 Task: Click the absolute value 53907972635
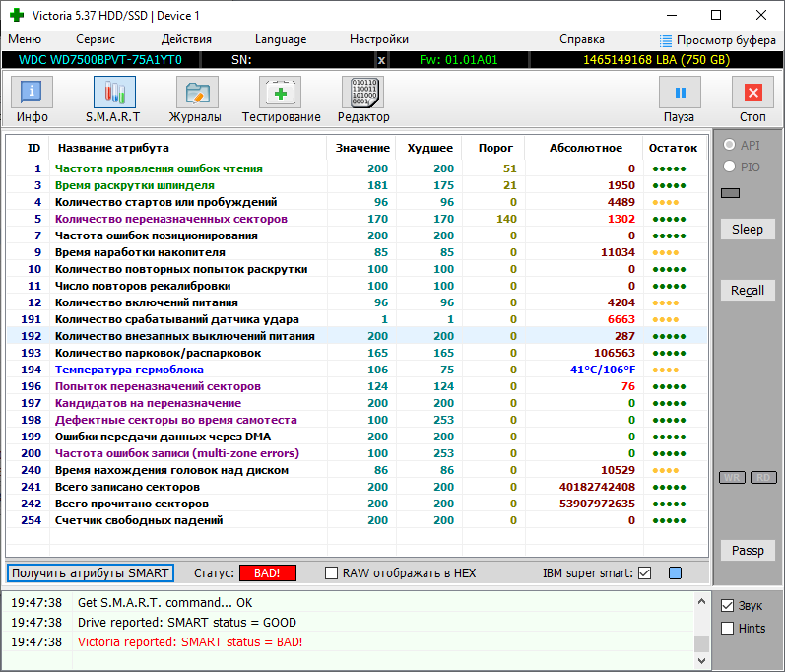(597, 504)
